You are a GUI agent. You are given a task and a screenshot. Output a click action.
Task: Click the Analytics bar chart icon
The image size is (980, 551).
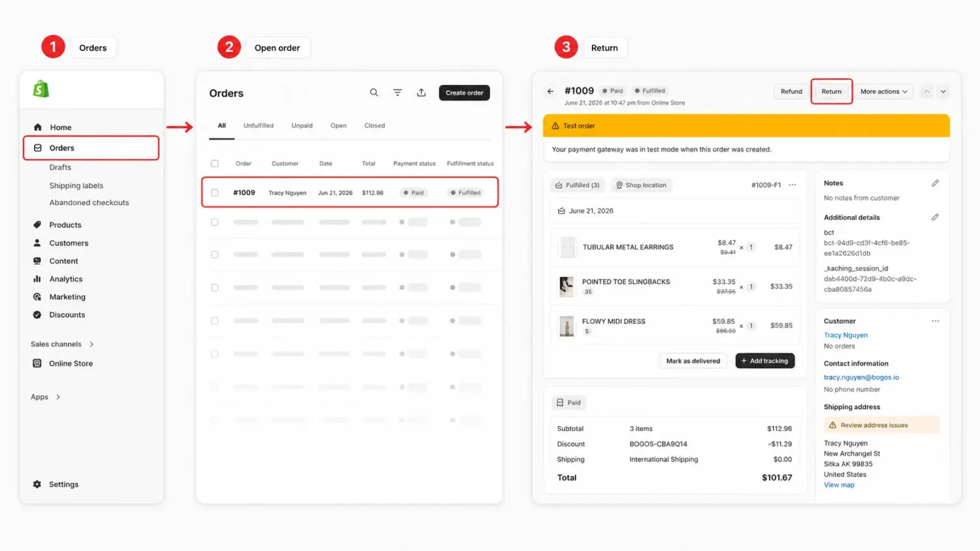click(x=37, y=279)
